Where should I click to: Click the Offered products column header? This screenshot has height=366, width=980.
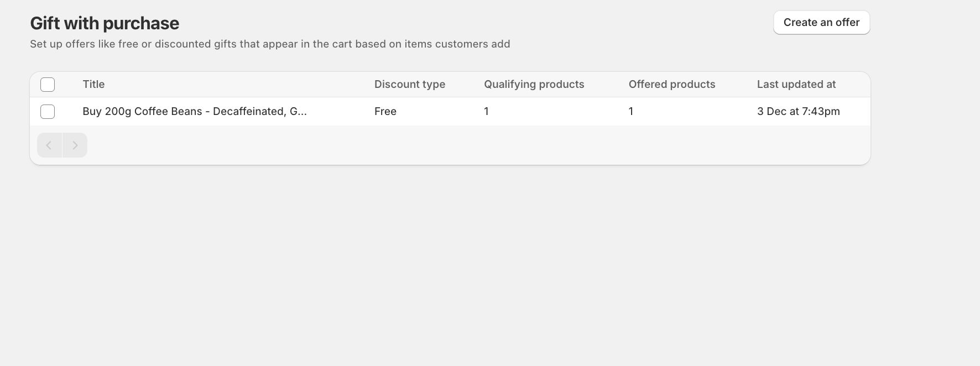tap(671, 85)
